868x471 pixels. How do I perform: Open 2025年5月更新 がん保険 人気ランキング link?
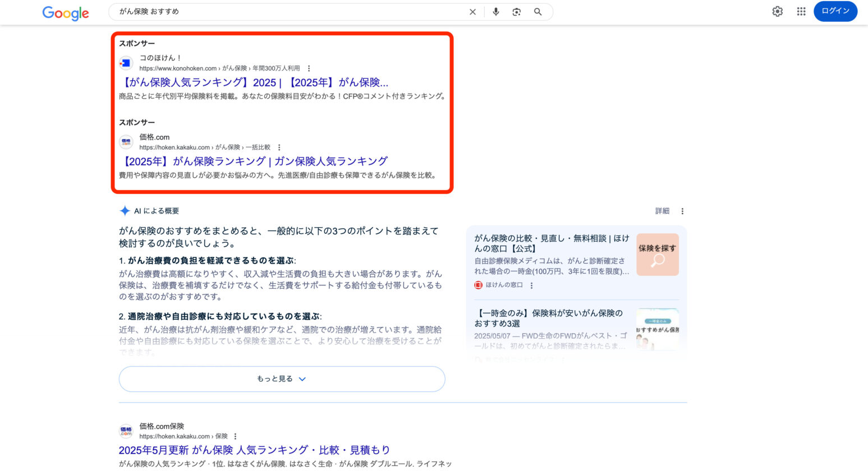(x=254, y=450)
